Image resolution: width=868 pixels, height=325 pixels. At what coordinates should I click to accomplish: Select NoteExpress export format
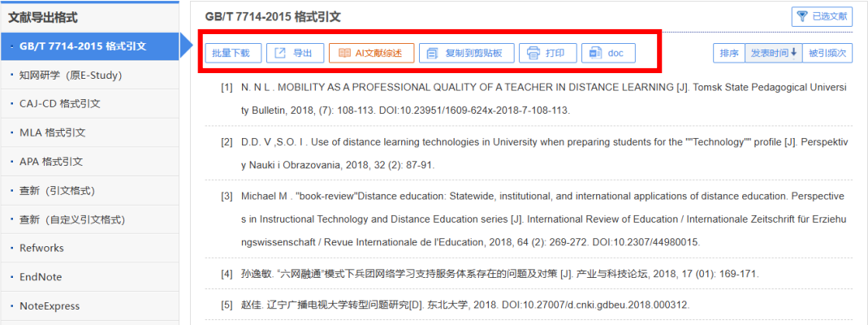pos(50,306)
